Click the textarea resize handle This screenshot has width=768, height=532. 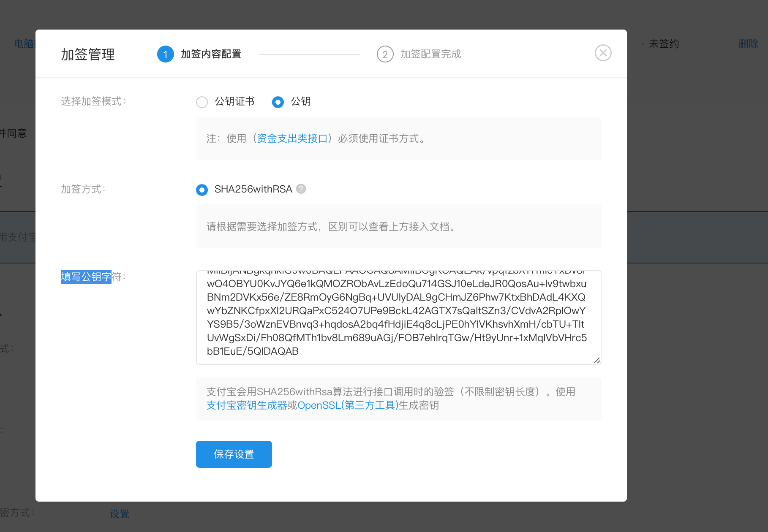[x=596, y=360]
